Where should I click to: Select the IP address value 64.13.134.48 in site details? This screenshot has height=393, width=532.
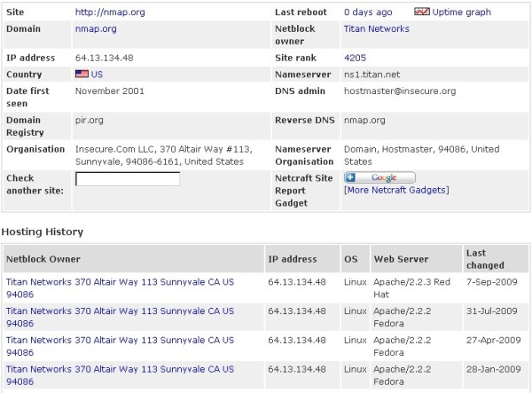[x=104, y=58]
